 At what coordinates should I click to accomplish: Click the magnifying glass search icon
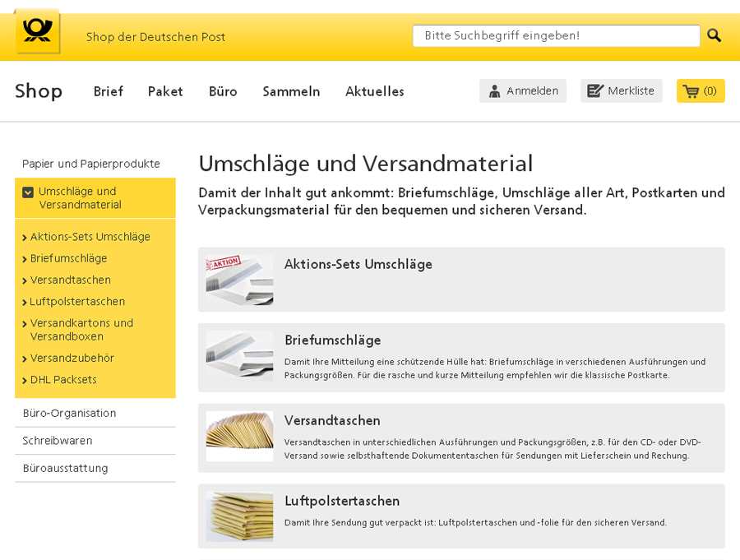[x=714, y=35]
